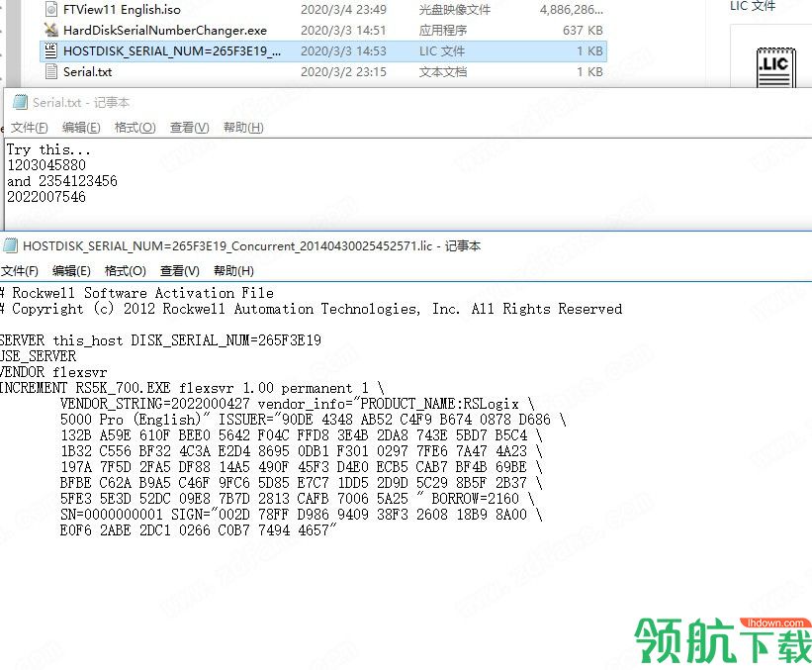Click the FTView11 English.iso disc image icon

(x=50, y=9)
